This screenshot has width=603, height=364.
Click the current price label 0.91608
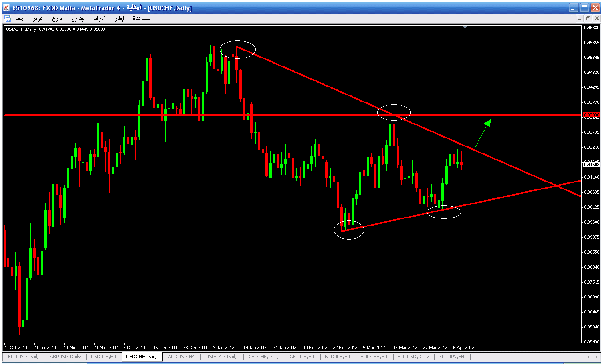591,165
